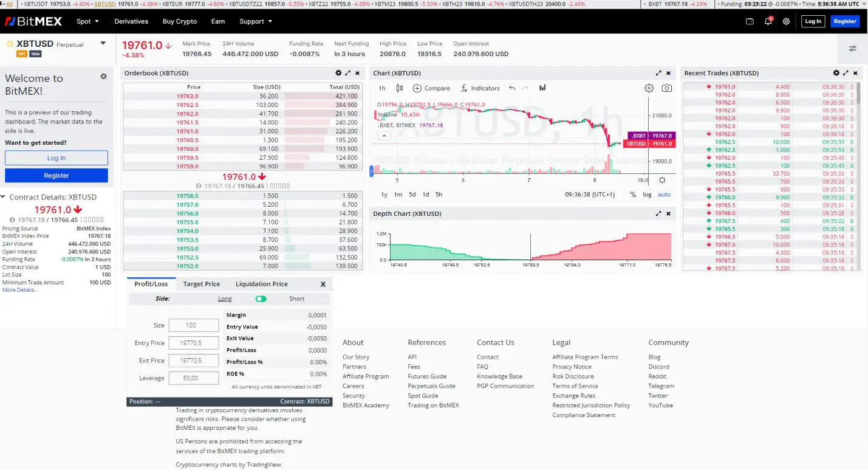868x470 pixels.
Task: Select Short side in calculator
Action: (x=297, y=299)
